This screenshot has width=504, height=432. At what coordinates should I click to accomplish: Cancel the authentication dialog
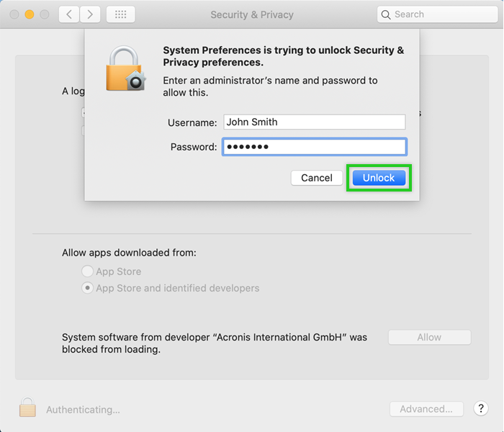[317, 178]
